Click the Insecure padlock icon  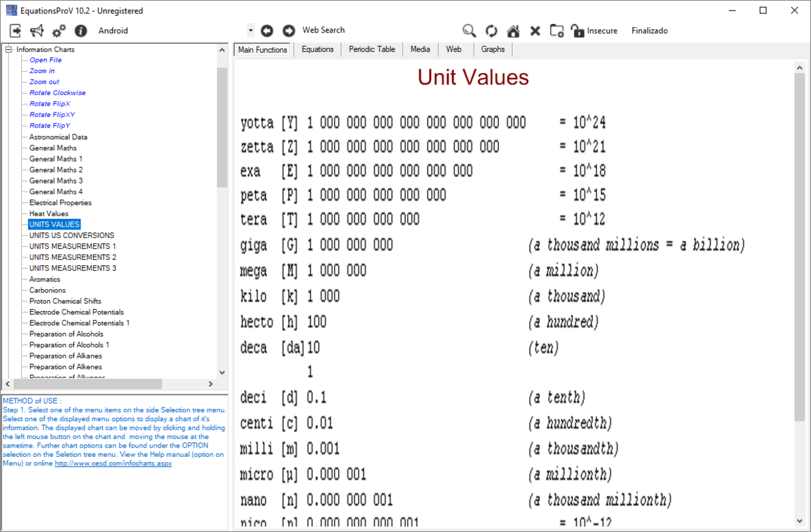577,31
